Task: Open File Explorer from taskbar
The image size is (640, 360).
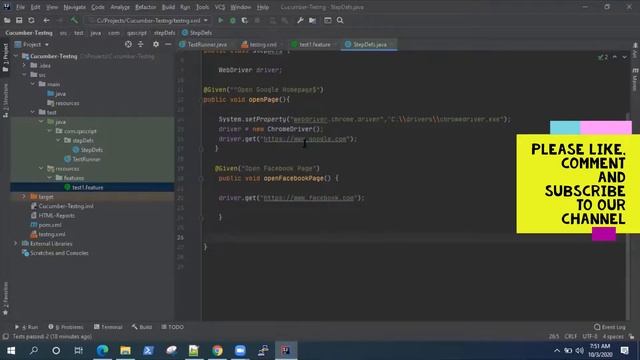Action: tap(125, 350)
